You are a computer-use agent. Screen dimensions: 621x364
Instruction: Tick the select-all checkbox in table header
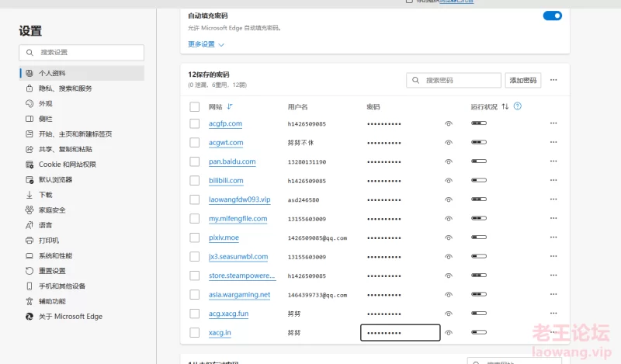tap(195, 106)
